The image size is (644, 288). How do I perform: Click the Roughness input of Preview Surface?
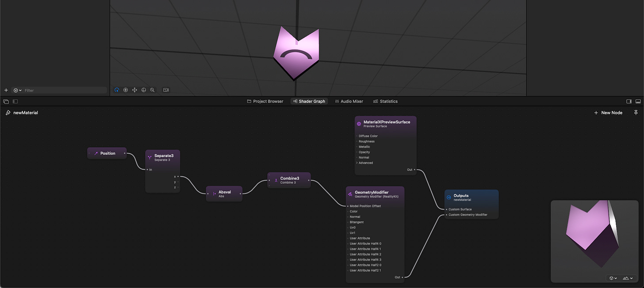366,141
